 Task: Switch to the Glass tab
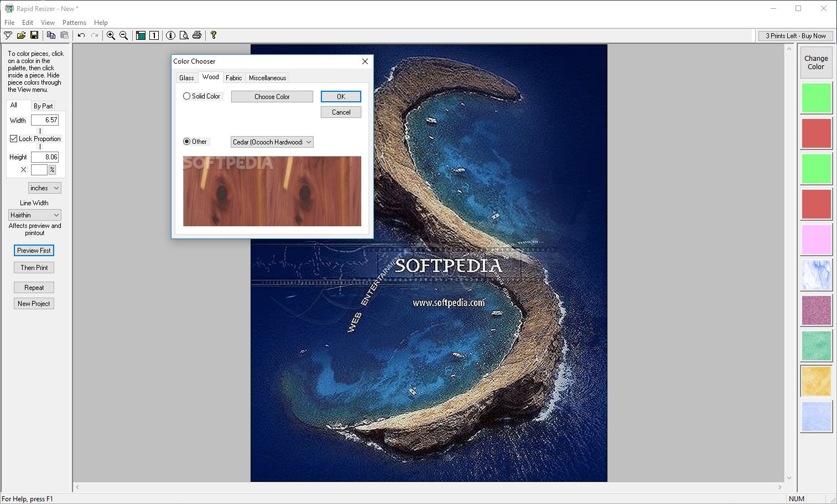(x=186, y=78)
